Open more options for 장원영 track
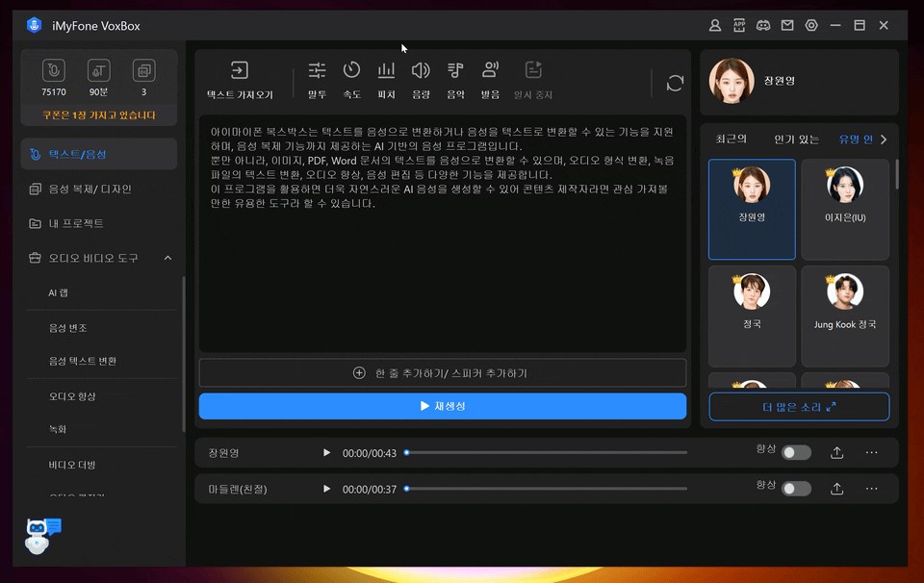This screenshot has width=924, height=583. tap(872, 453)
